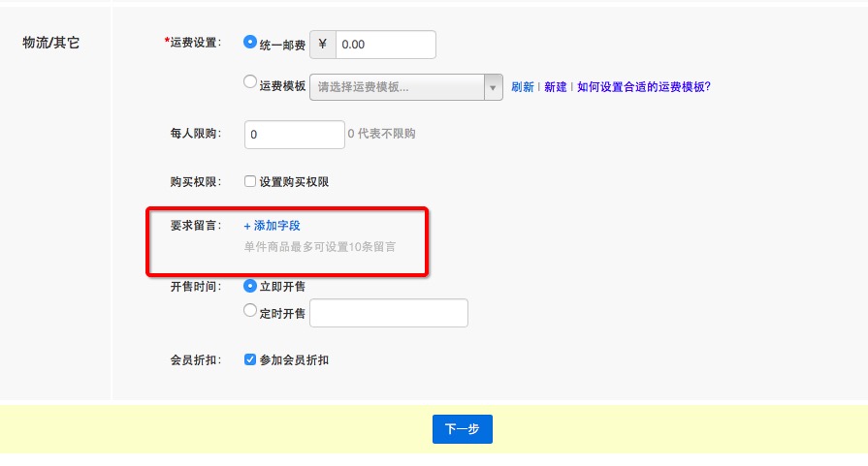Open the 请选择运费模板 dropdown list
Image resolution: width=868 pixels, height=466 pixels.
click(x=398, y=86)
